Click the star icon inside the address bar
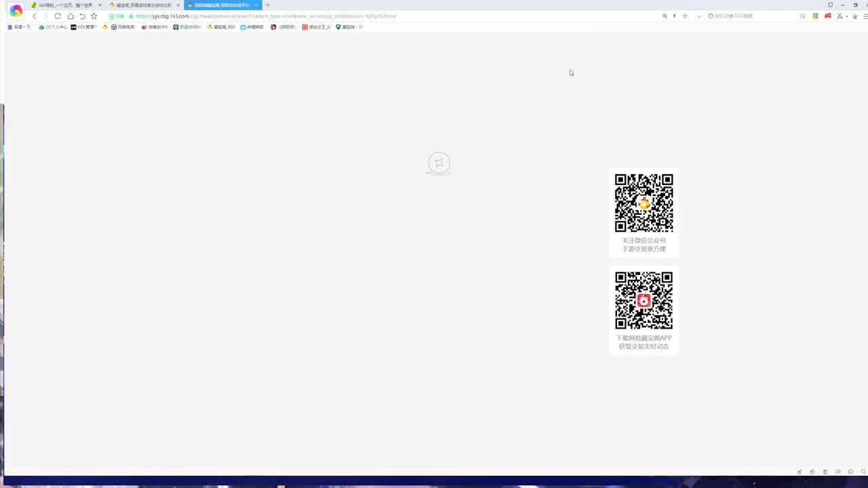This screenshot has width=868, height=488. pos(685,16)
